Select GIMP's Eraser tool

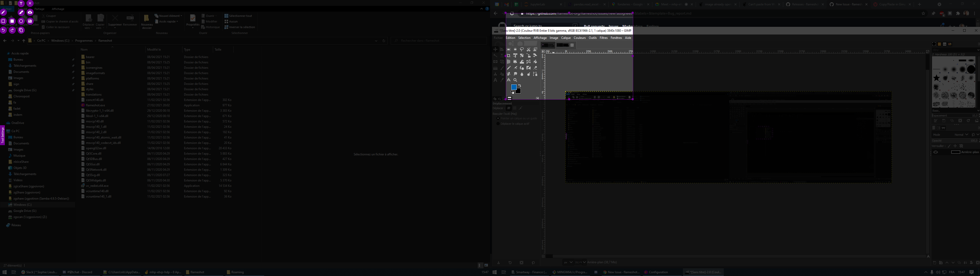tap(535, 68)
